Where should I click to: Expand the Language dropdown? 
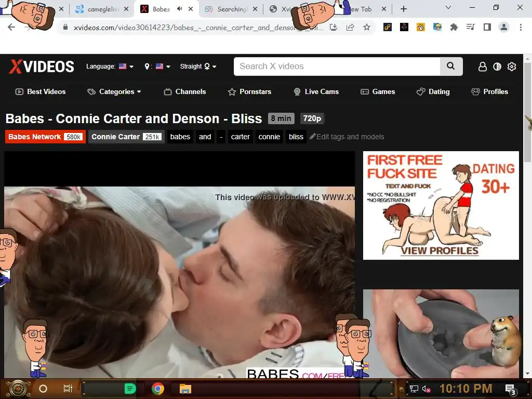click(110, 66)
